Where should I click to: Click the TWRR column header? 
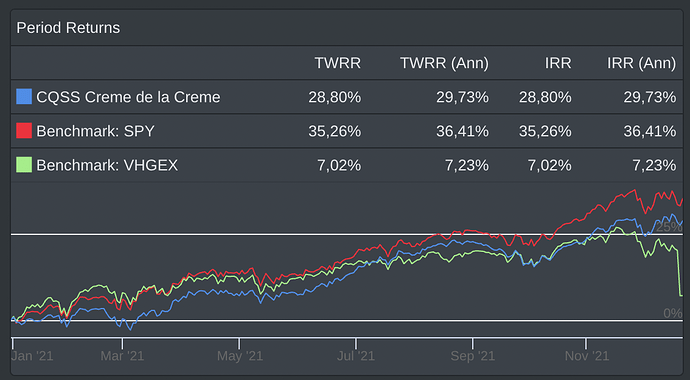coord(338,63)
